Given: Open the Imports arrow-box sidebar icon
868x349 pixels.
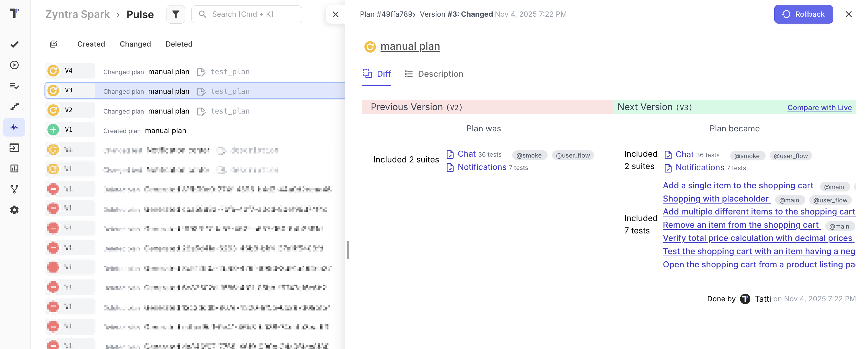Looking at the screenshot, I should [14, 148].
